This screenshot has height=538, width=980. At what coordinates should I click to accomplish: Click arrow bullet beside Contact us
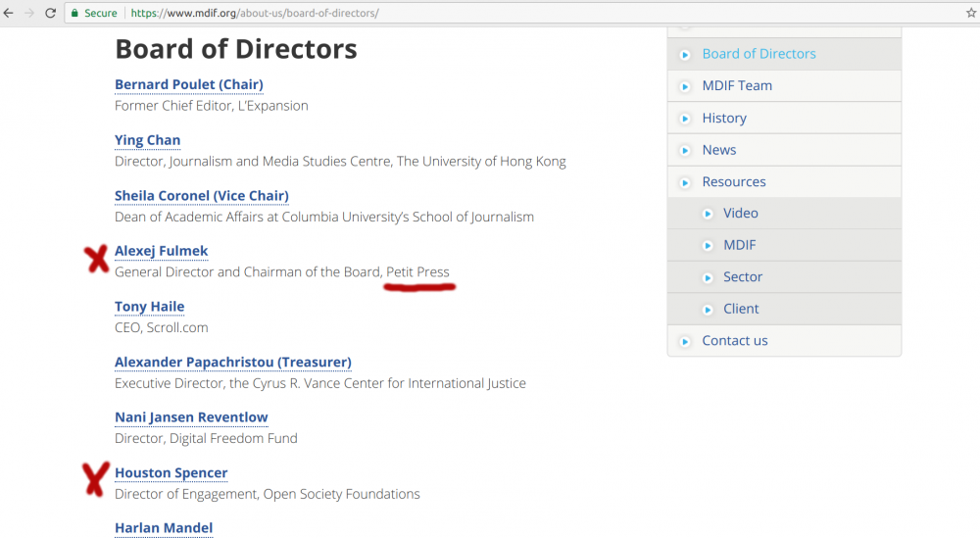(x=685, y=341)
